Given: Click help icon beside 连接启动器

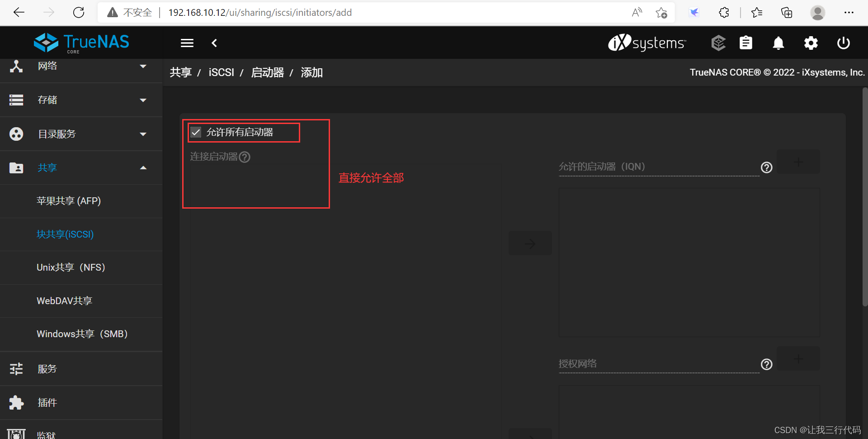Looking at the screenshot, I should coord(245,157).
